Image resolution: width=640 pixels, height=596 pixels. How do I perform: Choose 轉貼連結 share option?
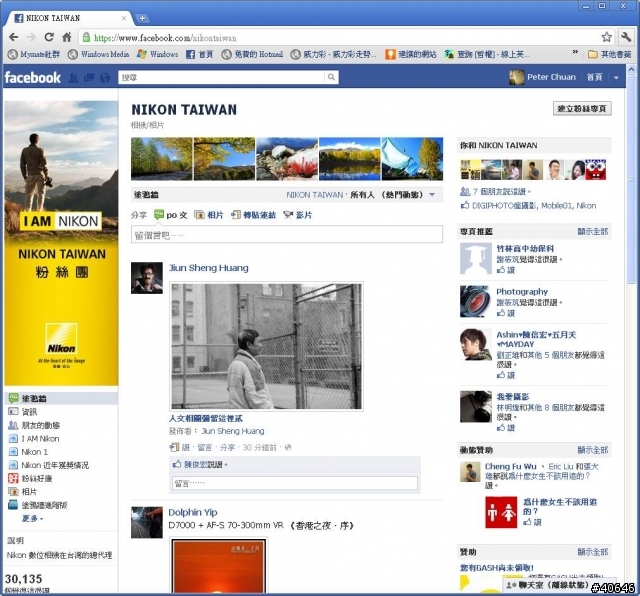(253, 215)
